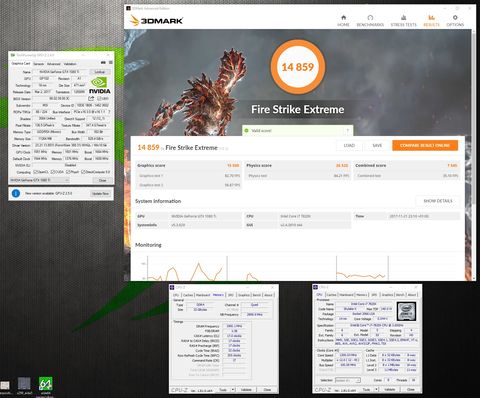Click the GPU-Z BIOS share/export icon
This screenshot has height=398, width=480.
[91, 98]
